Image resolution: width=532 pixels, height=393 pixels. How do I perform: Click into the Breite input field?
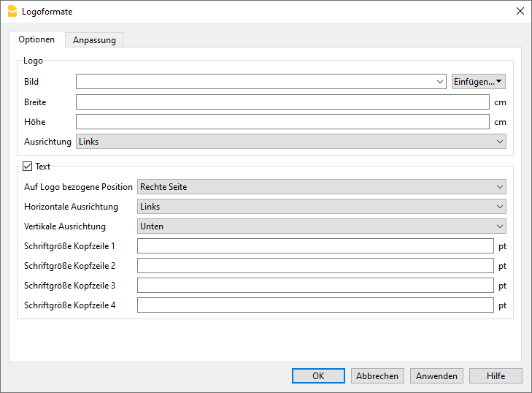[282, 102]
